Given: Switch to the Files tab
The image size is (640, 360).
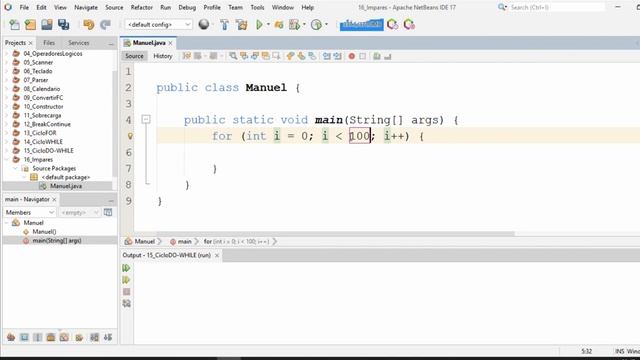Looking at the screenshot, I should (x=49, y=43).
